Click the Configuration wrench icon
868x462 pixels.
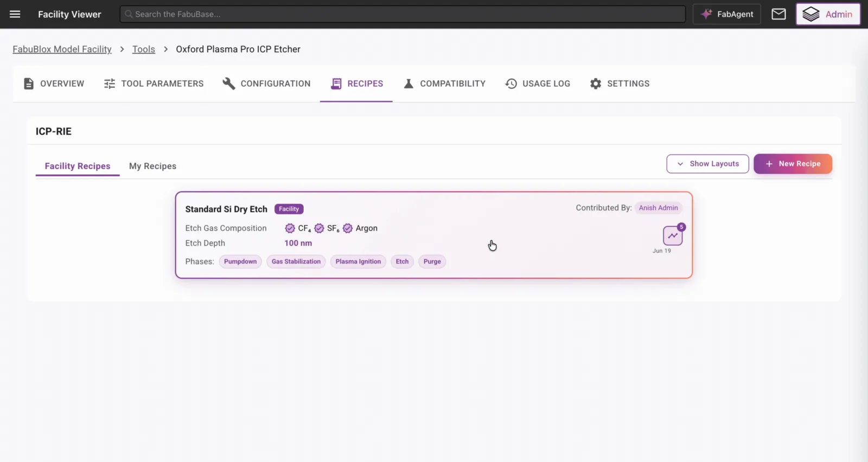click(x=228, y=84)
